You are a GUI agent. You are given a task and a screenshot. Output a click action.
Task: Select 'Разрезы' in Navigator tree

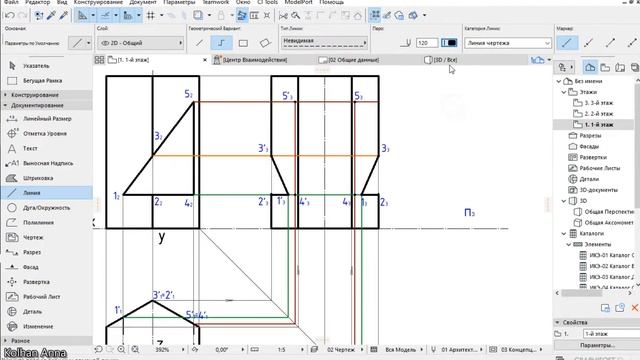tap(590, 136)
